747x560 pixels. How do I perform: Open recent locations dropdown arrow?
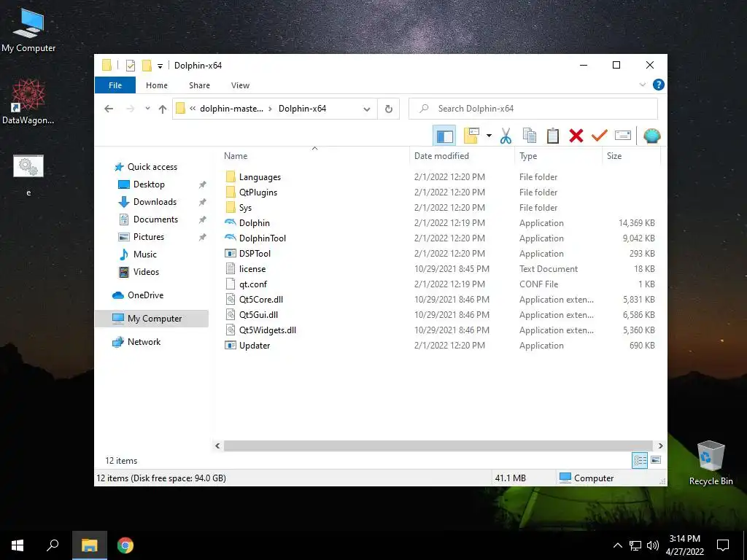click(147, 109)
